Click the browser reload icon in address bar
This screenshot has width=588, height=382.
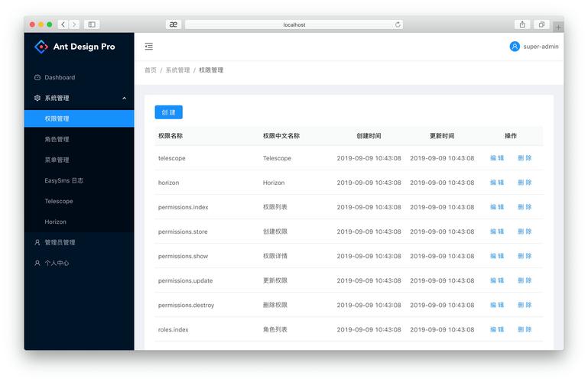pyautogui.click(x=398, y=24)
